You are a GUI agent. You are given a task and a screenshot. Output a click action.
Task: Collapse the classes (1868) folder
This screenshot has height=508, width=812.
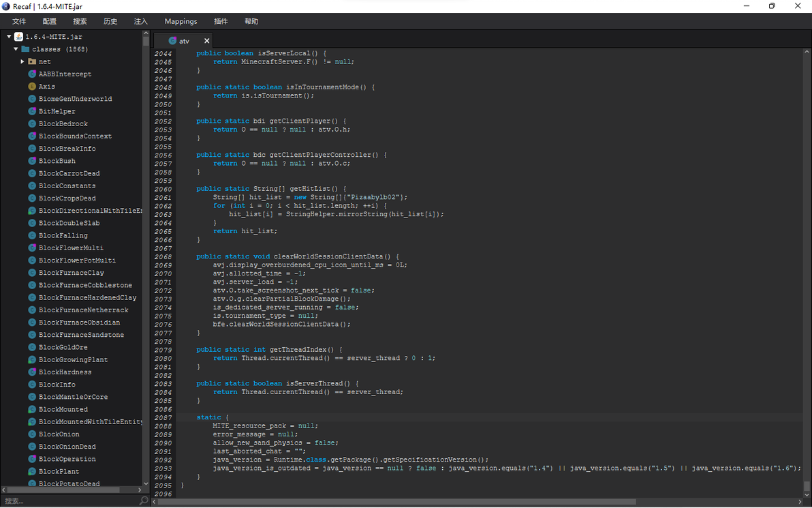[x=16, y=49]
